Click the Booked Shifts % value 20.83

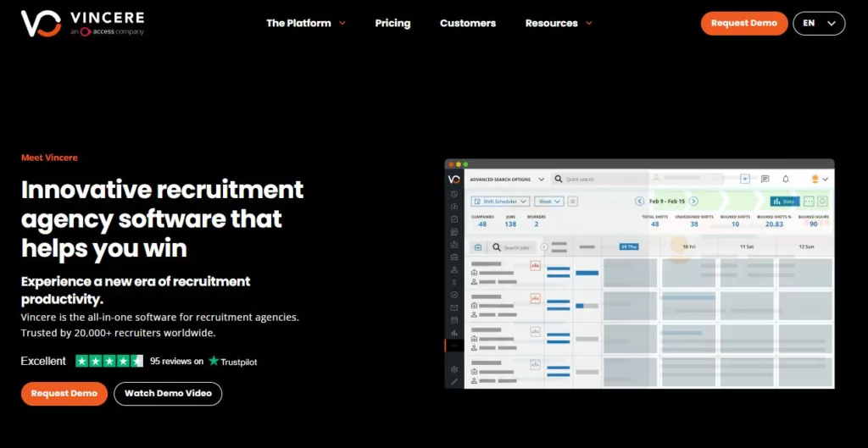pyautogui.click(x=774, y=224)
